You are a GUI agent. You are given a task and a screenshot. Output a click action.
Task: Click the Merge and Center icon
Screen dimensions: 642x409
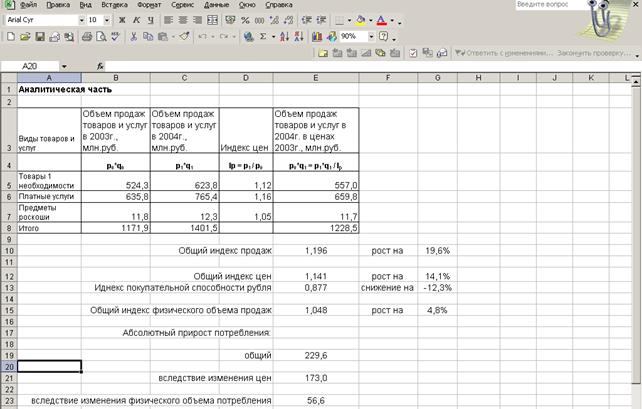coord(214,20)
